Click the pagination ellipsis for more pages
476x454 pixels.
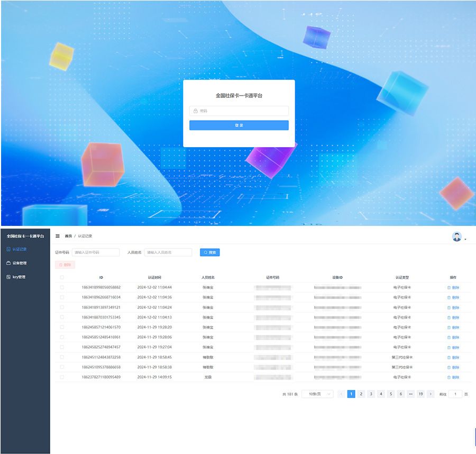point(410,394)
